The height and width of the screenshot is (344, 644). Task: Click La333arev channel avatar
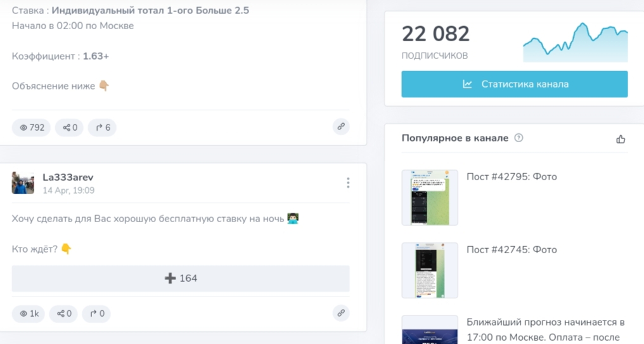23,183
